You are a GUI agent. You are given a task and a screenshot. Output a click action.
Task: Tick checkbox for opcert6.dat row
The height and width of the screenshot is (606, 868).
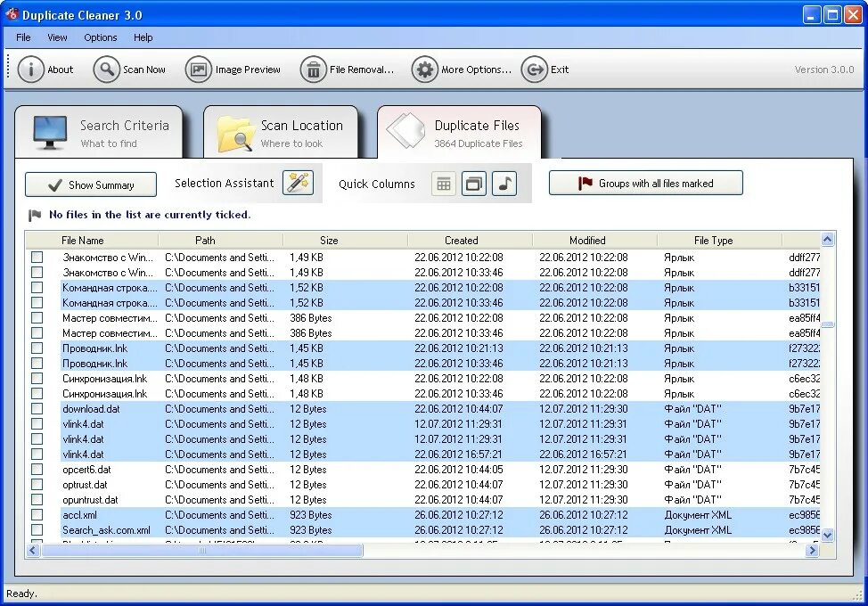click(37, 470)
